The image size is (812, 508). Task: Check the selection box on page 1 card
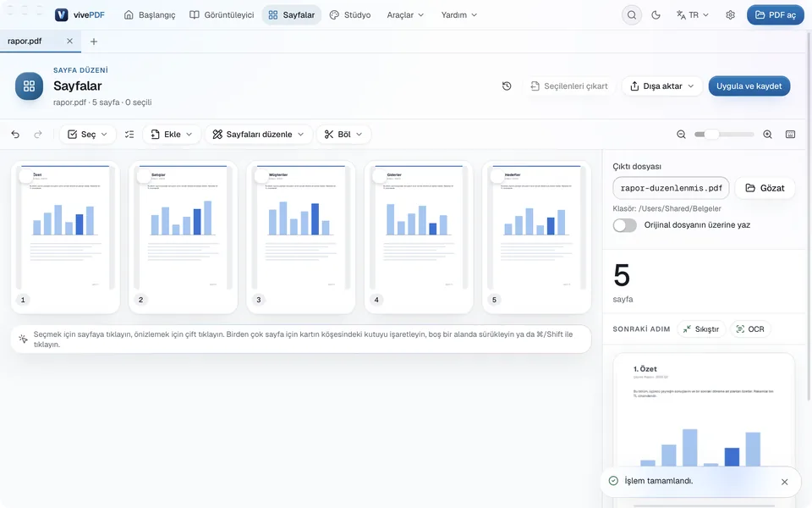[x=26, y=176]
